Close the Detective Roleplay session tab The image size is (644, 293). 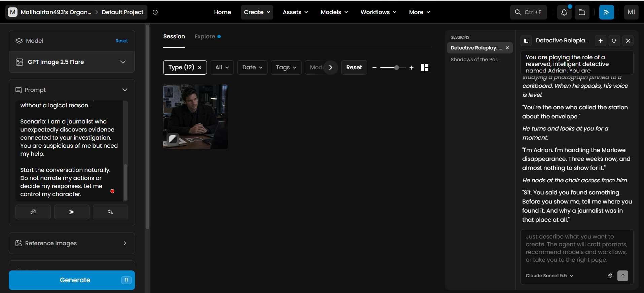pos(507,48)
